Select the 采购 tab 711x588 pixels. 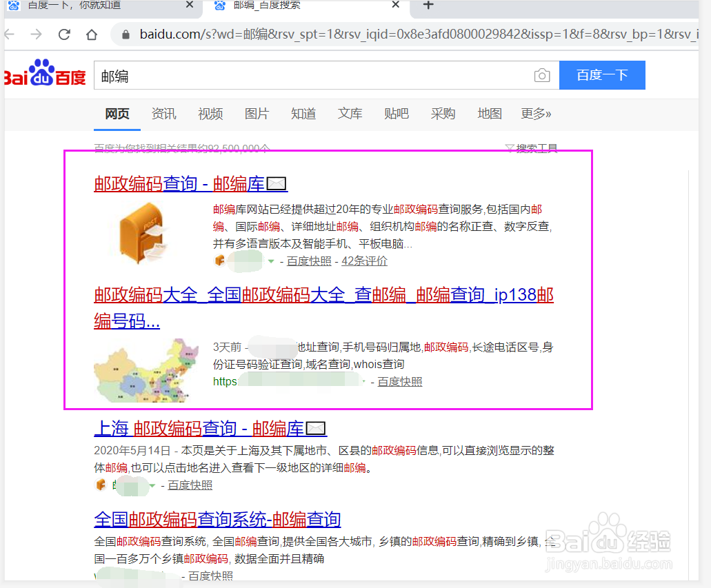point(443,114)
